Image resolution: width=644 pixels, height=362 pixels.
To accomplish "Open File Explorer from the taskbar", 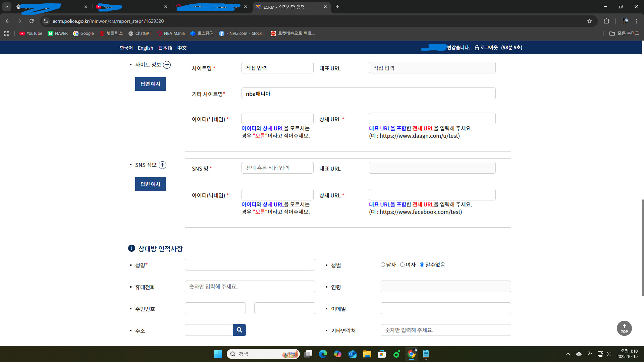I will coord(367,354).
